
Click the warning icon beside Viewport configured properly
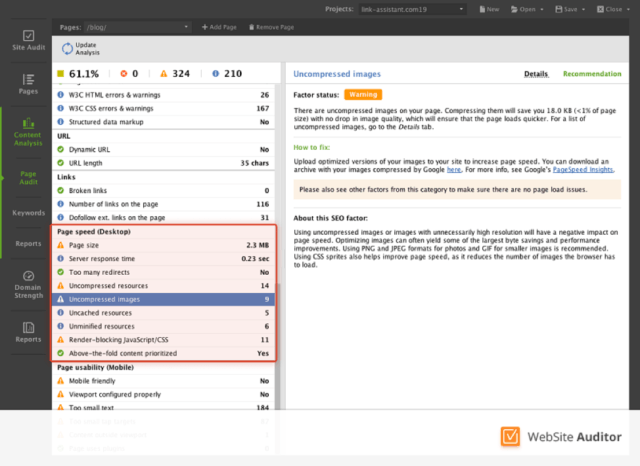pyautogui.click(x=60, y=394)
